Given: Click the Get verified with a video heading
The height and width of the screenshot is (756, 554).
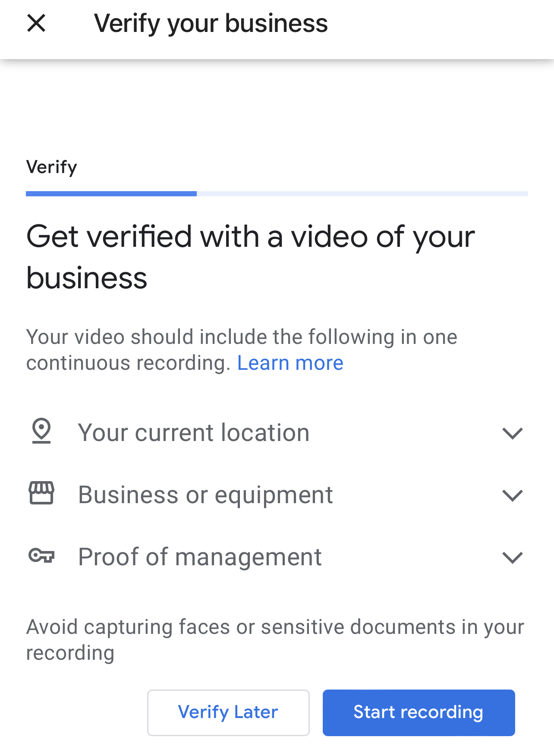Looking at the screenshot, I should [251, 257].
